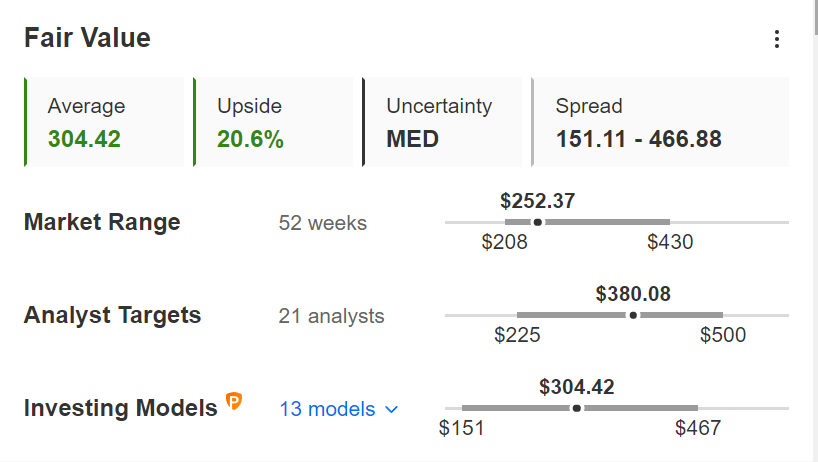Click the Market Range label
Image resolution: width=818 pixels, height=462 pixels.
point(102,222)
